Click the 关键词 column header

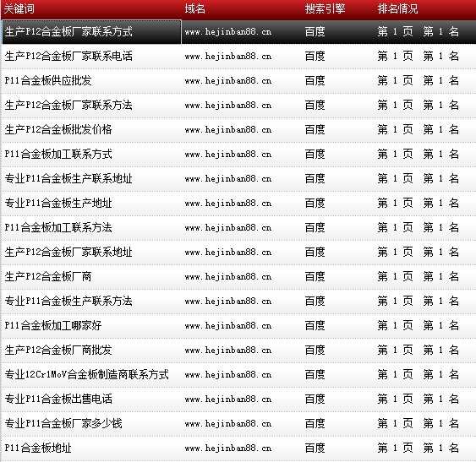[x=19, y=8]
